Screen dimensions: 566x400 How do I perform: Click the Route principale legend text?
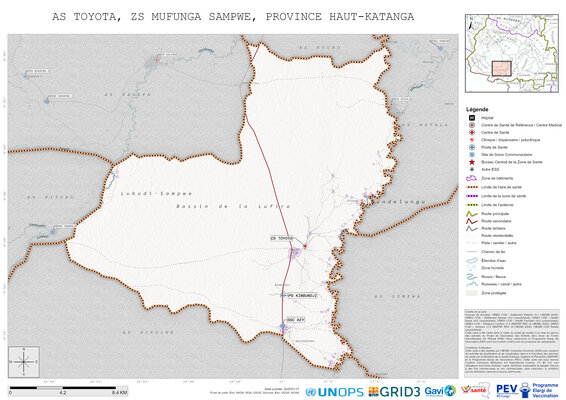coord(495,214)
